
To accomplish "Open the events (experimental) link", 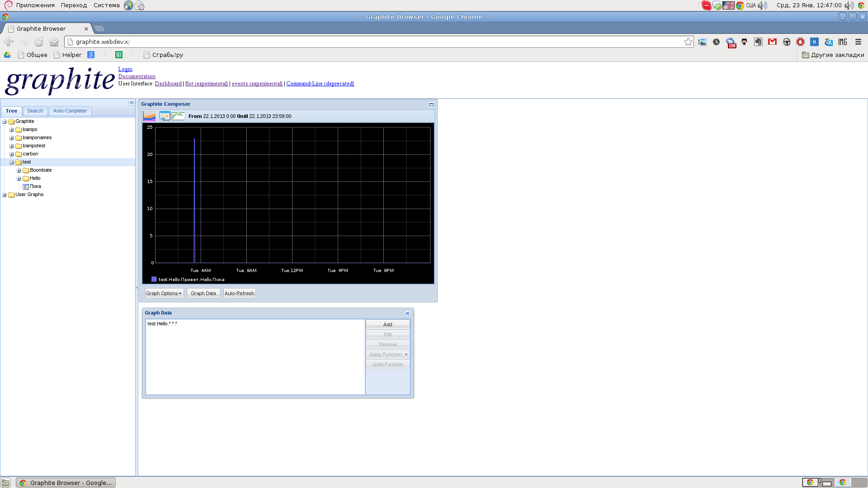I will [x=257, y=84].
